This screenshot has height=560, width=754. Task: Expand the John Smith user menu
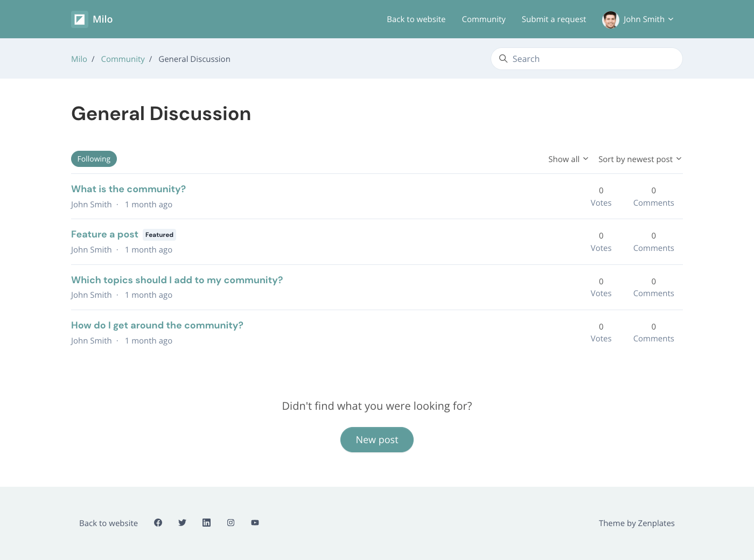point(648,19)
